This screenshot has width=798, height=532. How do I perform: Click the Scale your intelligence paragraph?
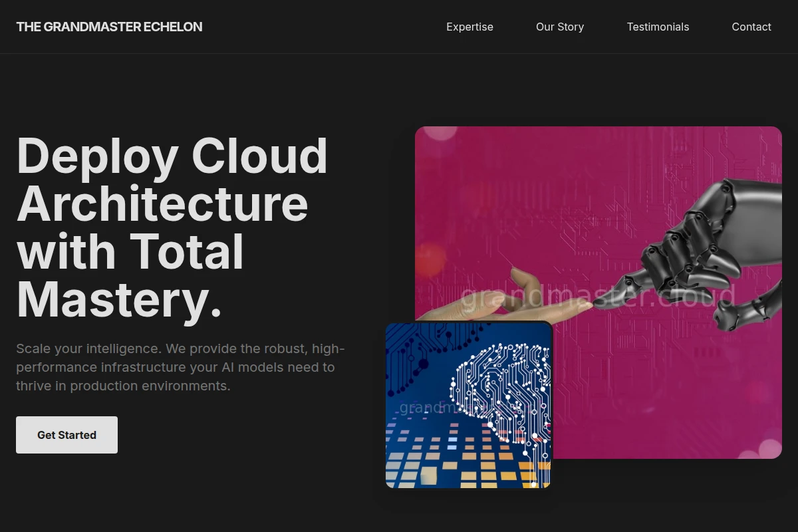[181, 367]
